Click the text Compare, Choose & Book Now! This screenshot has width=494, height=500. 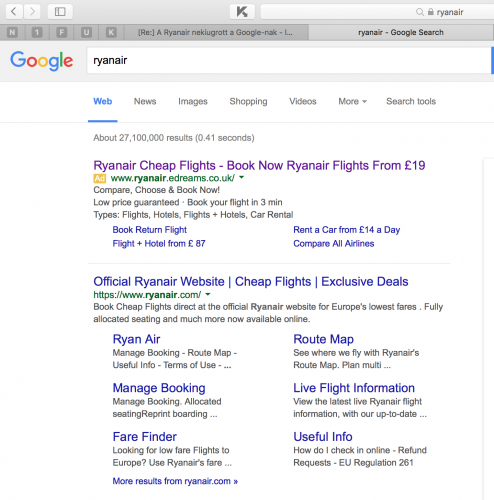pyautogui.click(x=157, y=190)
